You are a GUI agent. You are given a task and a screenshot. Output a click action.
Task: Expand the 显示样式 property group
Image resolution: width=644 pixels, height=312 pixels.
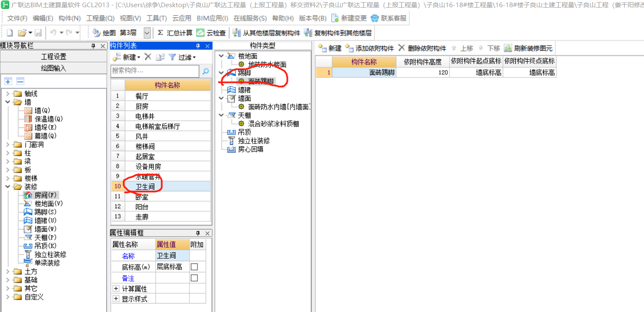116,299
